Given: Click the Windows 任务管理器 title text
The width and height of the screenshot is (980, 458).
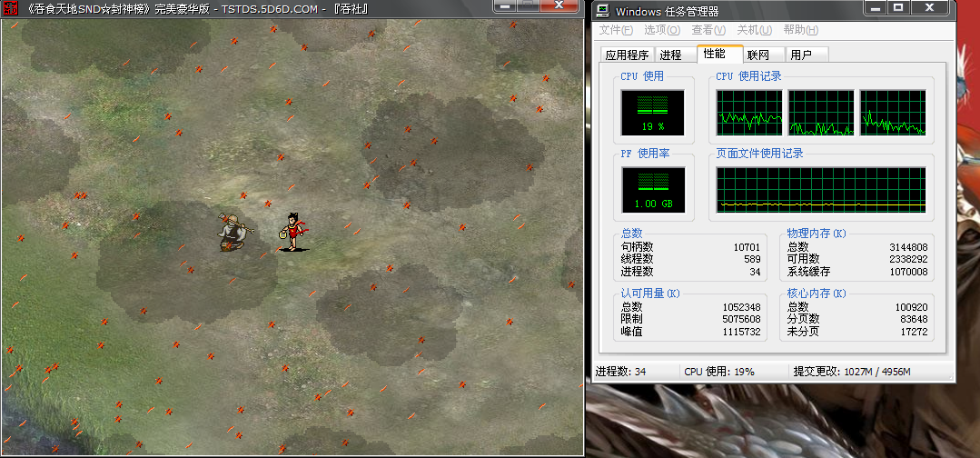Looking at the screenshot, I should pos(667,11).
